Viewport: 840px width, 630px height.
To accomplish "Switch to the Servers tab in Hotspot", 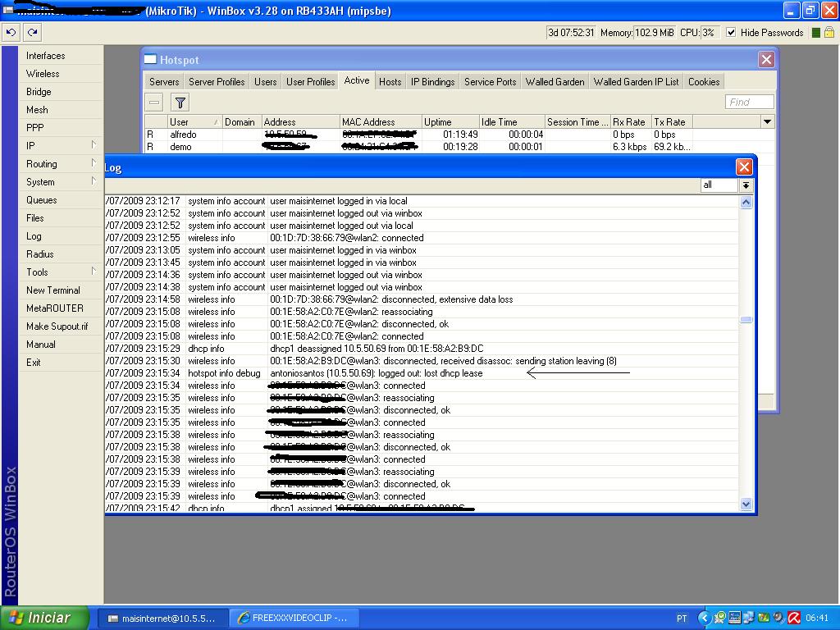I will pyautogui.click(x=164, y=81).
